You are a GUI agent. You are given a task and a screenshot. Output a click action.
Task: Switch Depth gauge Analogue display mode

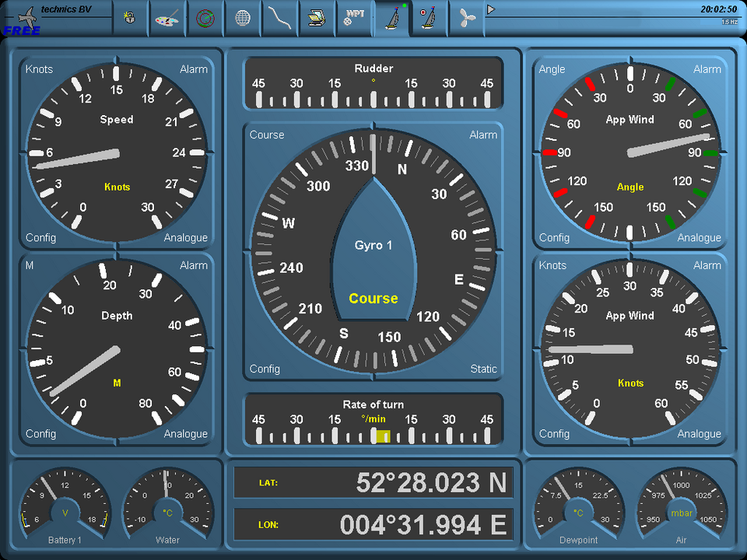point(186,434)
